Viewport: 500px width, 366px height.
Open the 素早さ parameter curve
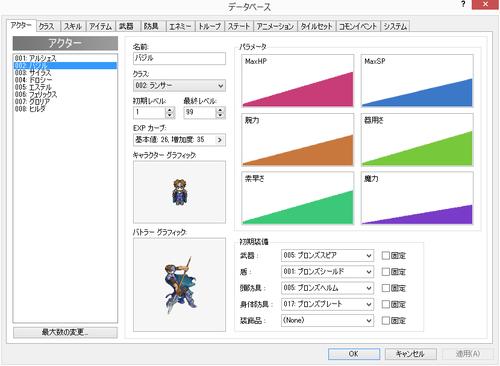(x=297, y=198)
